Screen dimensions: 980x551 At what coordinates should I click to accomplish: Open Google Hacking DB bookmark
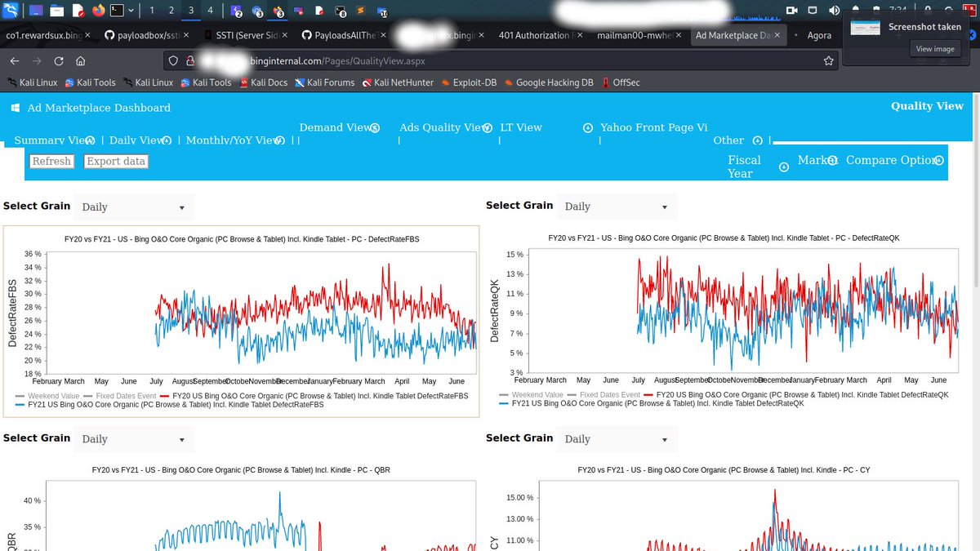coord(549,82)
